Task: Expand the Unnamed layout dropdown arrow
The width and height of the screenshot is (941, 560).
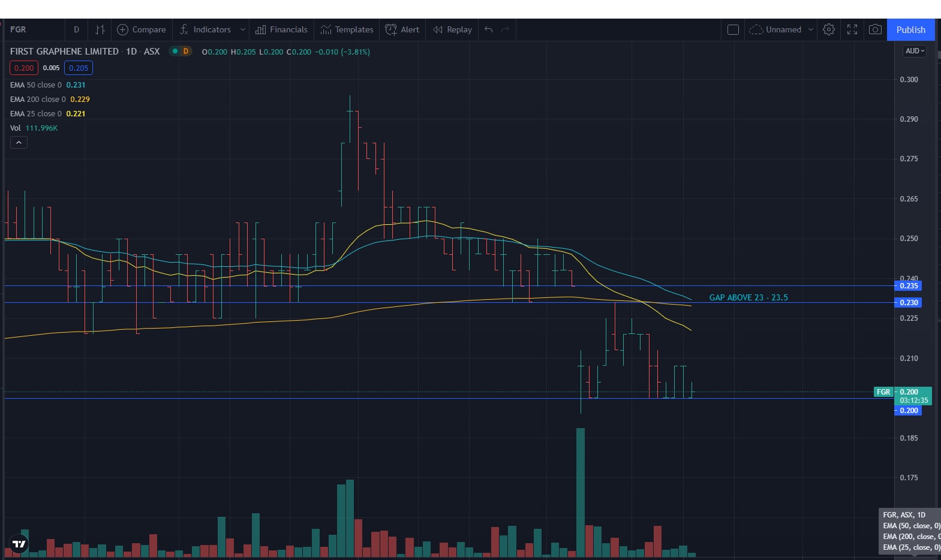Action: pos(810,29)
